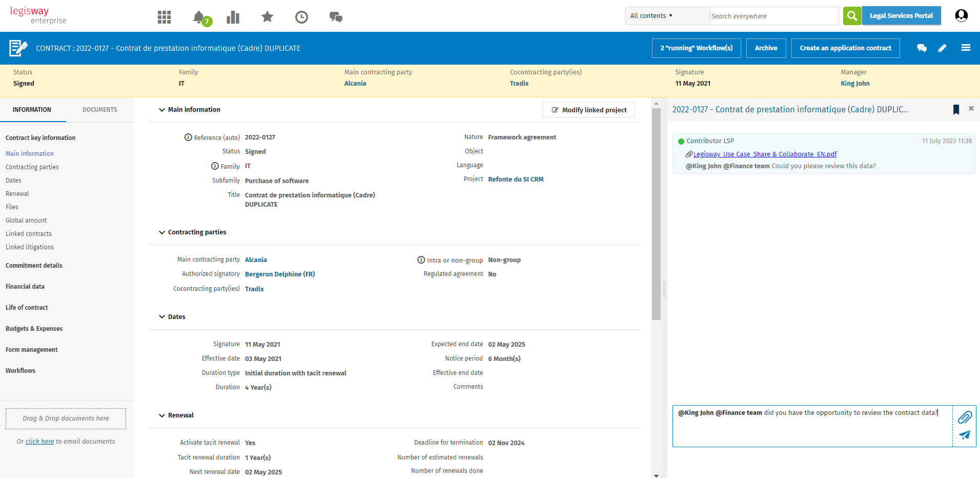
Task: Click the pencil edit contract icon
Action: coord(942,48)
